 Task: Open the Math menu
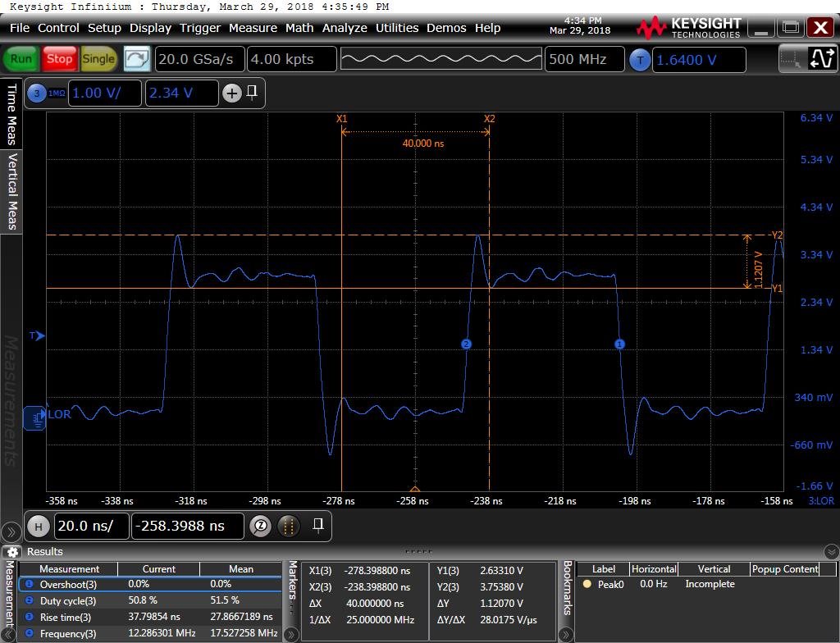coord(299,28)
